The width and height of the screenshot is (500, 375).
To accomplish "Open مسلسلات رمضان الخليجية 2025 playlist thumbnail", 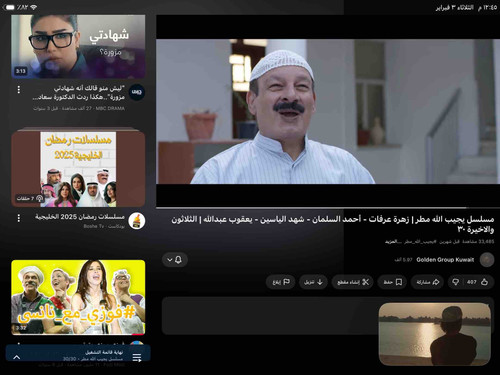I will 78,169.
